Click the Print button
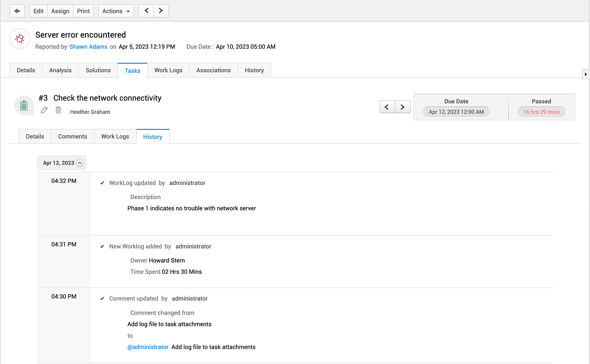This screenshot has width=590, height=364. tap(83, 11)
